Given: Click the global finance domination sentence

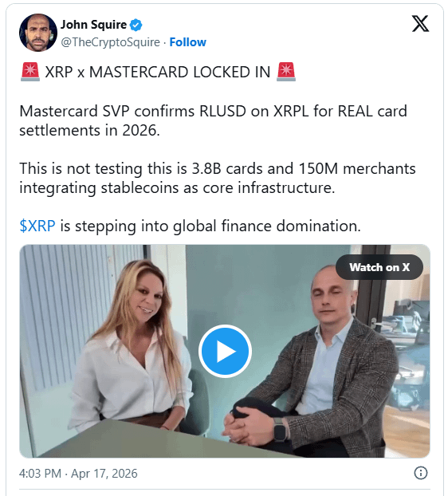Looking at the screenshot, I should 190,226.
